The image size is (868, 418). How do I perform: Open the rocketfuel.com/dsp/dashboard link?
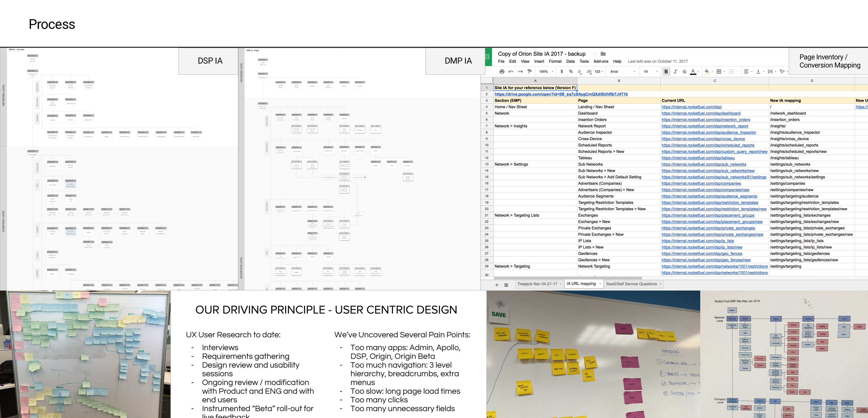[701, 113]
